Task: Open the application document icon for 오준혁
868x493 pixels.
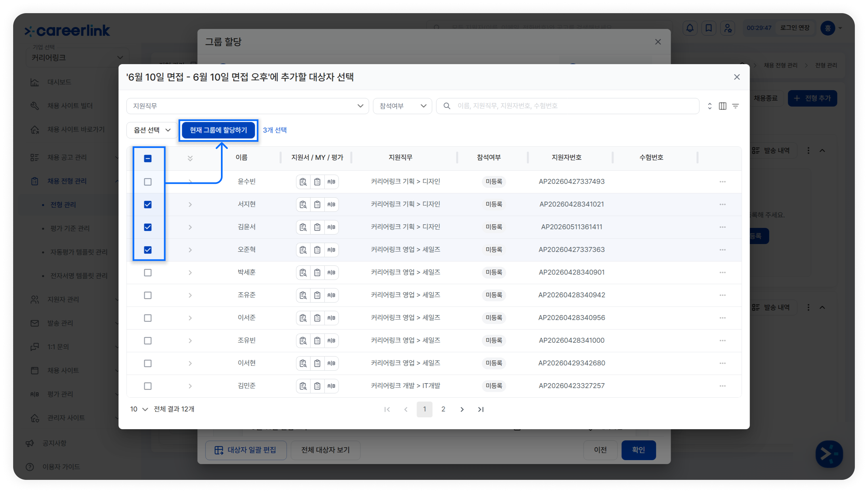Action: [x=303, y=250]
